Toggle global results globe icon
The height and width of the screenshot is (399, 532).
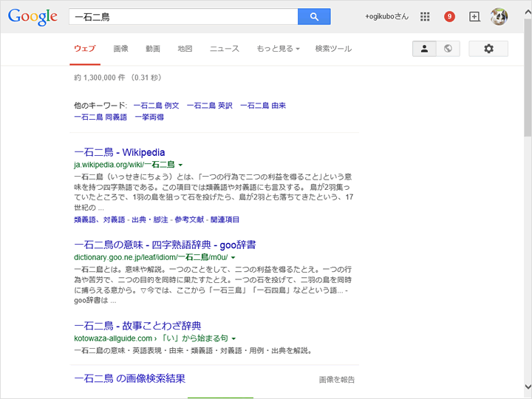point(448,49)
